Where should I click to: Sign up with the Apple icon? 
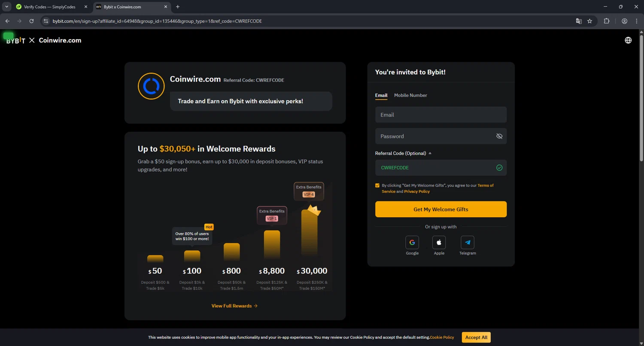click(x=439, y=243)
